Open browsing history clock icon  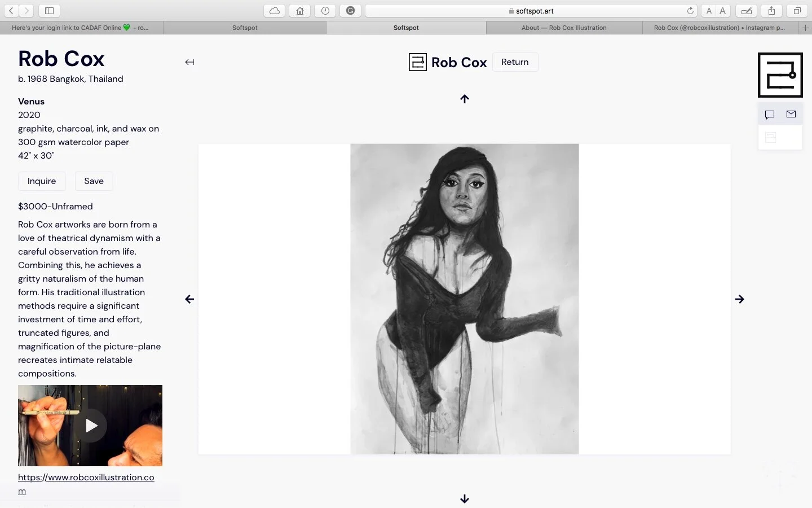325,11
